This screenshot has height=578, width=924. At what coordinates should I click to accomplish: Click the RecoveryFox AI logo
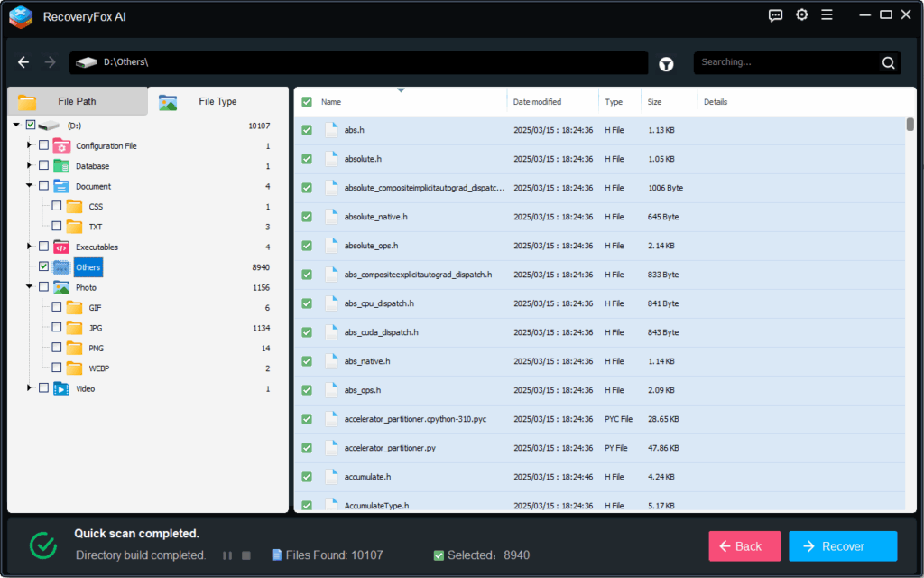21,17
